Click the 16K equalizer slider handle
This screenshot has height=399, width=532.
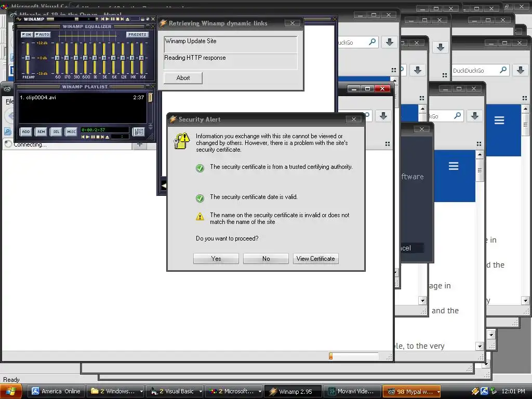[141, 58]
